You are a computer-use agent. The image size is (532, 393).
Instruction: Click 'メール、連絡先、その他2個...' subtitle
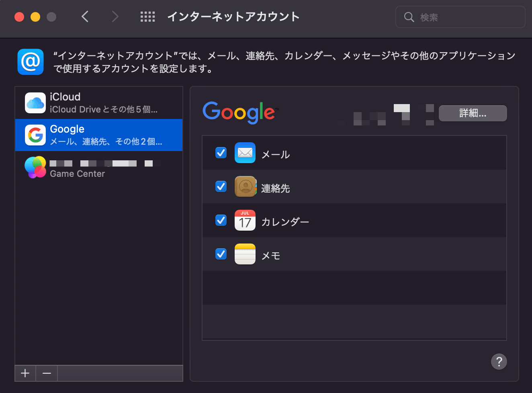[x=106, y=141]
